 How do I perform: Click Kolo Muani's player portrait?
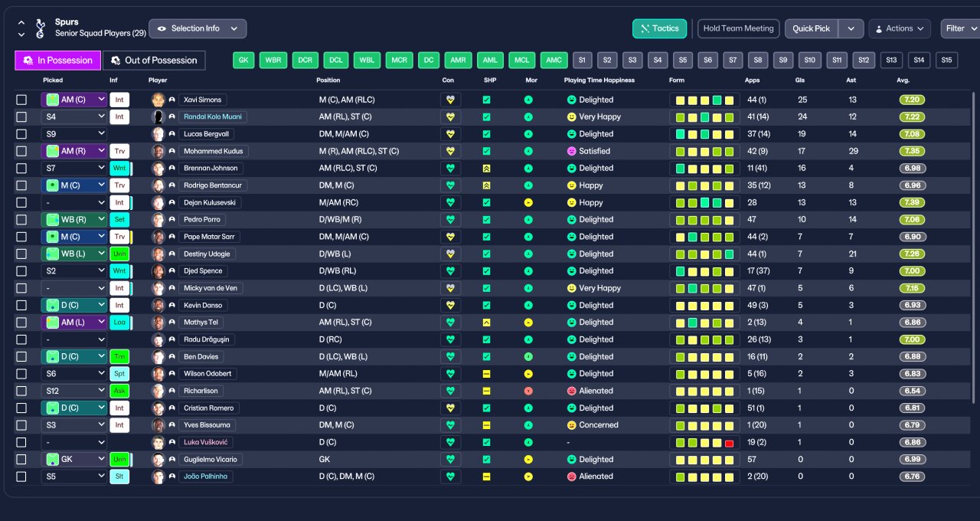pyautogui.click(x=158, y=116)
